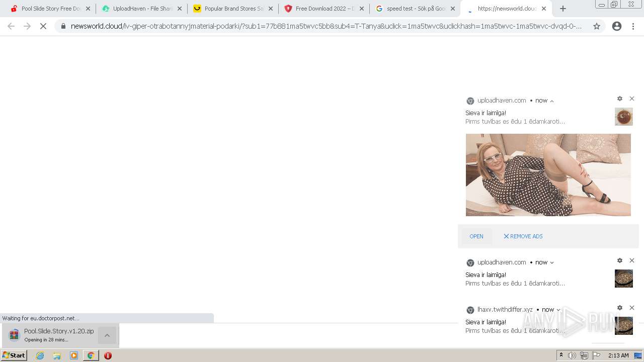Click the 2:13 AM clock

click(x=618, y=355)
